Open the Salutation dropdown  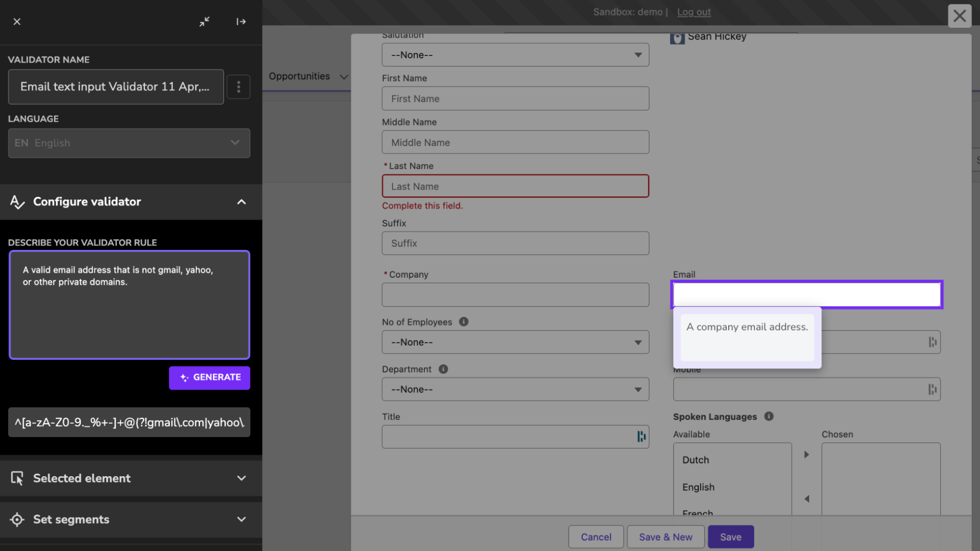(x=515, y=55)
